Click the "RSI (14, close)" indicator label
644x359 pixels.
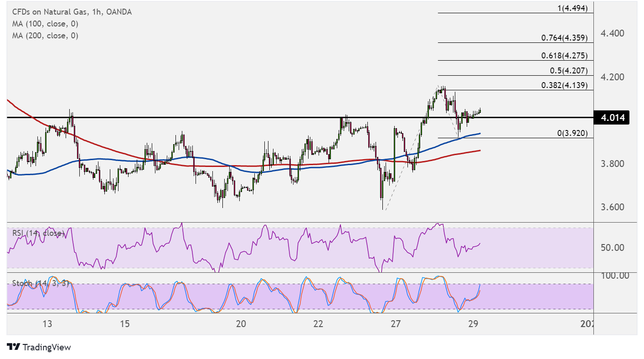click(x=38, y=234)
